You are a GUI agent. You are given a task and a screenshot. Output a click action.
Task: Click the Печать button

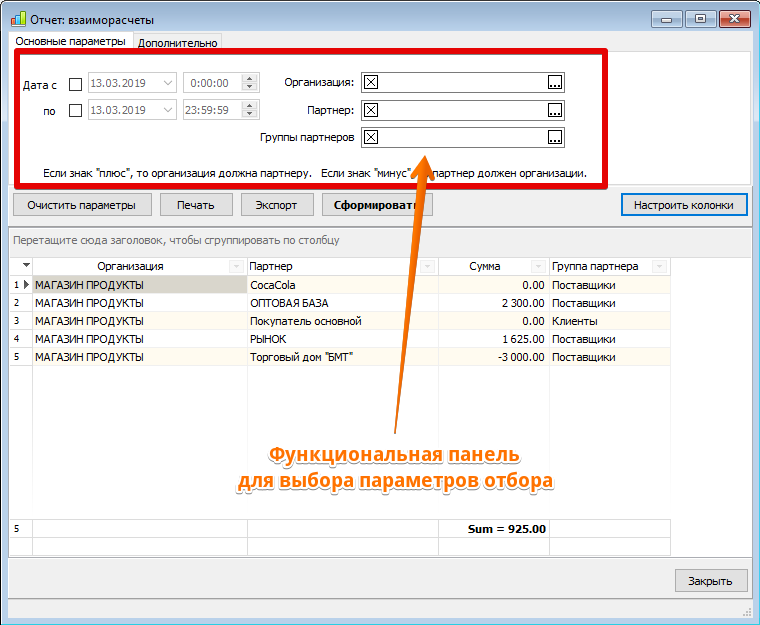tap(196, 205)
